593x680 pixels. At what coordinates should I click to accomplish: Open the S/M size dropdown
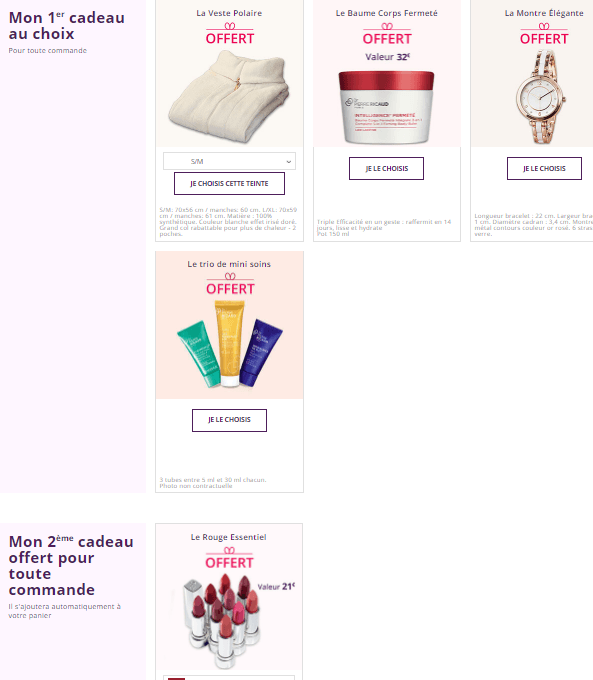tap(229, 161)
